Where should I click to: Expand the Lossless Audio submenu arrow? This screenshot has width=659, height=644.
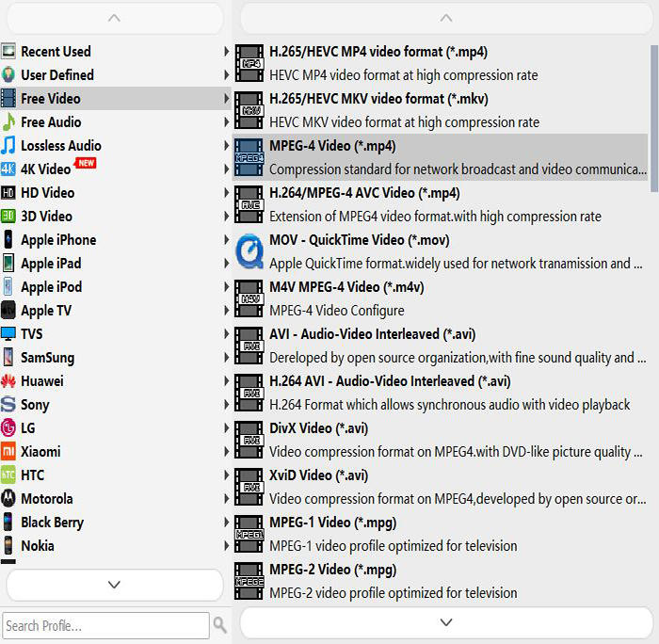[227, 145]
